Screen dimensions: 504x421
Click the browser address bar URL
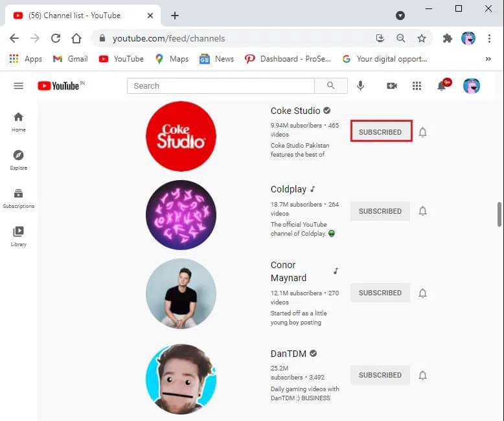pos(168,39)
